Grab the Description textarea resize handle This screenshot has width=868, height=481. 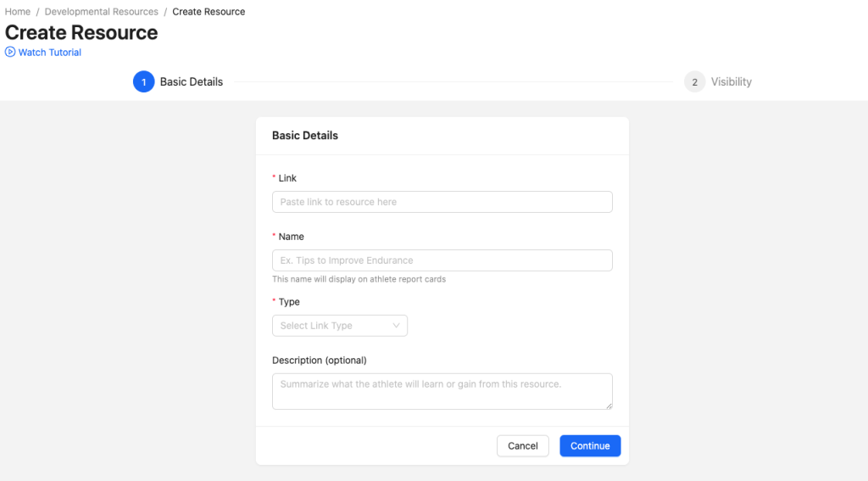[x=608, y=405]
